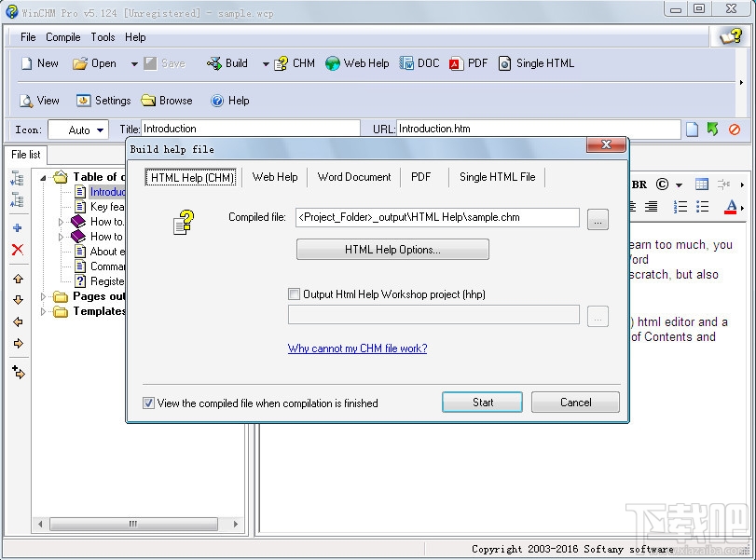The height and width of the screenshot is (560, 756).
Task: Click the browse button for Compiled file
Action: tap(598, 220)
